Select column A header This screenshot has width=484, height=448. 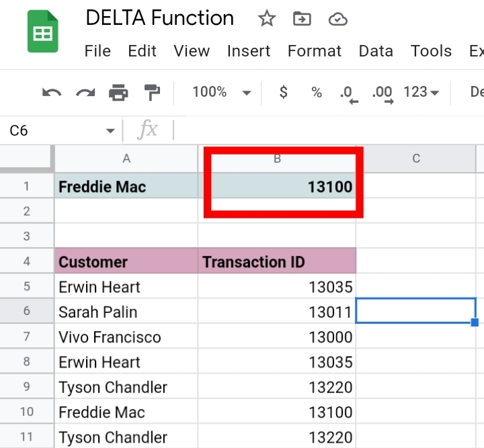coord(126,159)
